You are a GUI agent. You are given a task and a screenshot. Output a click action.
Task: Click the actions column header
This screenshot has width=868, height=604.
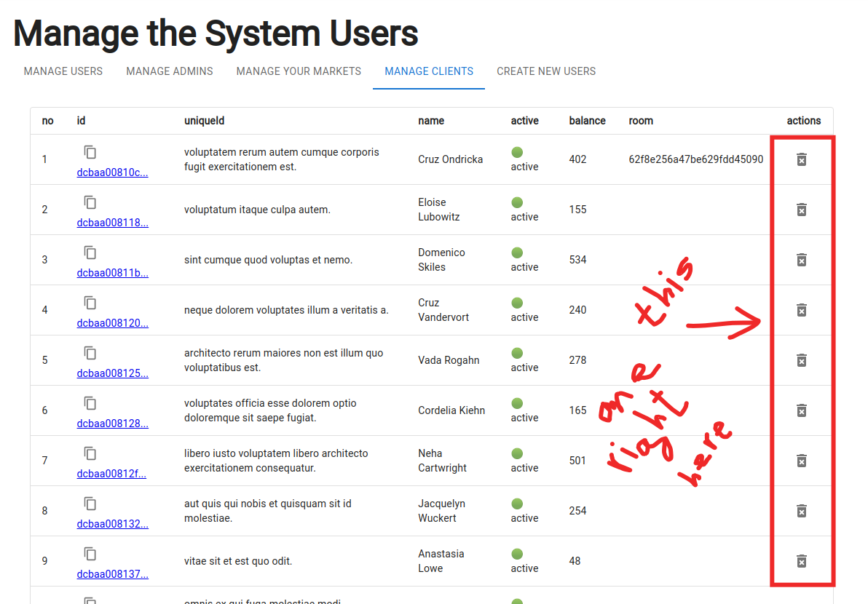pyautogui.click(x=804, y=121)
